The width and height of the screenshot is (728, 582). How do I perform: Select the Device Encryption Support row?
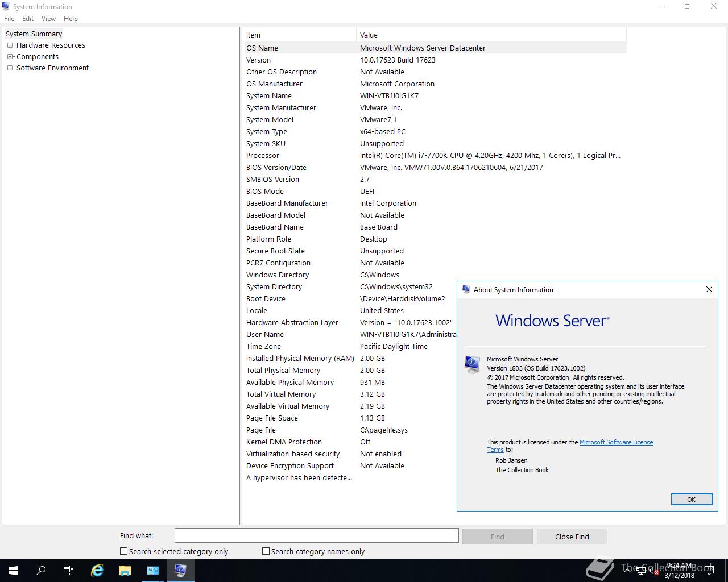[351, 465]
